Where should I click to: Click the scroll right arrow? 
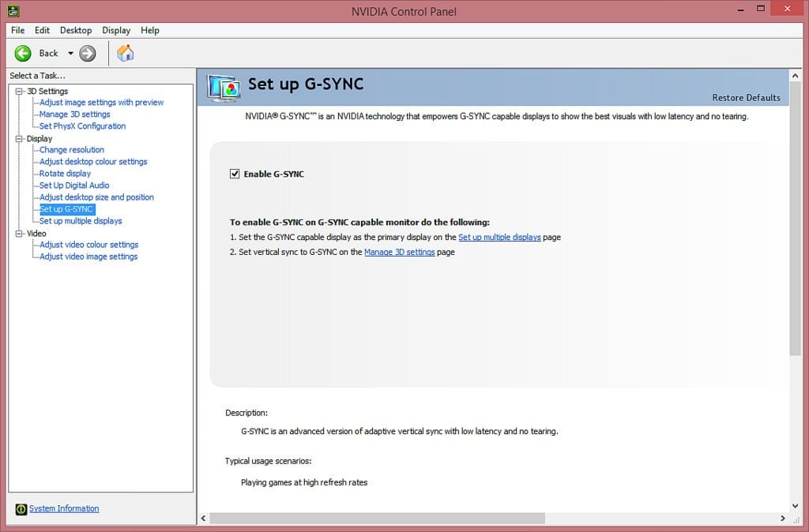point(783,518)
